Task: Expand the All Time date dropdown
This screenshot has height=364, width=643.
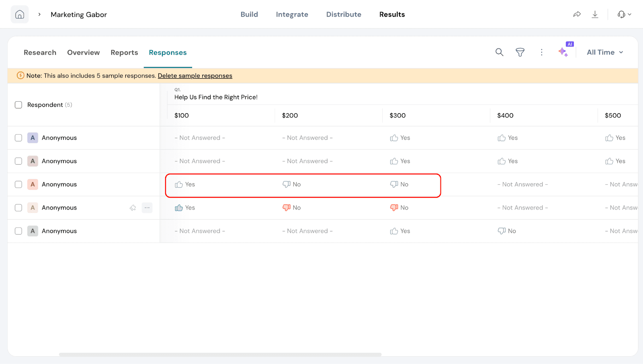Action: pos(605,52)
